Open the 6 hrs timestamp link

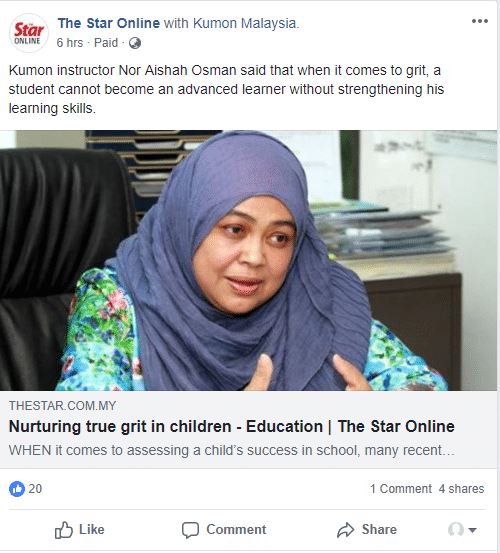70,43
